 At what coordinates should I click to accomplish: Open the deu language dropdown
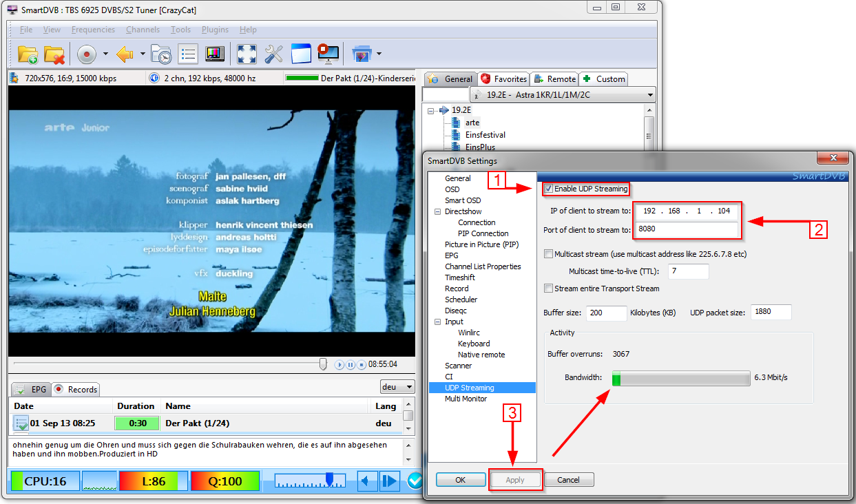point(398,387)
